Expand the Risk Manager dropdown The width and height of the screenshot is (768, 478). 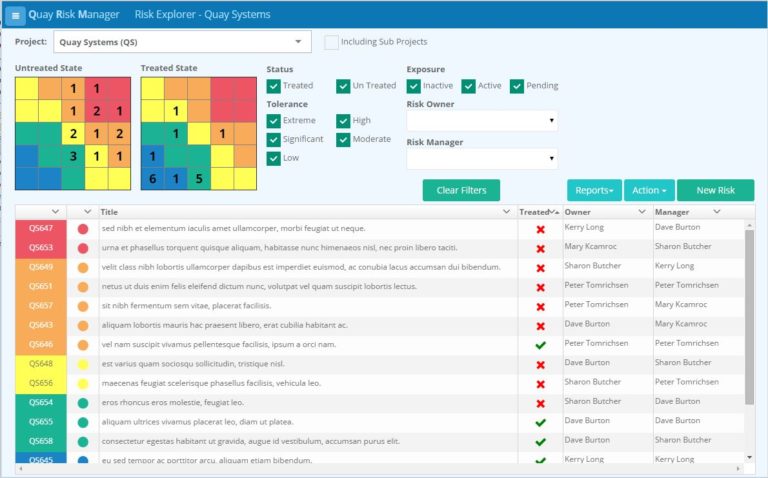(481, 158)
